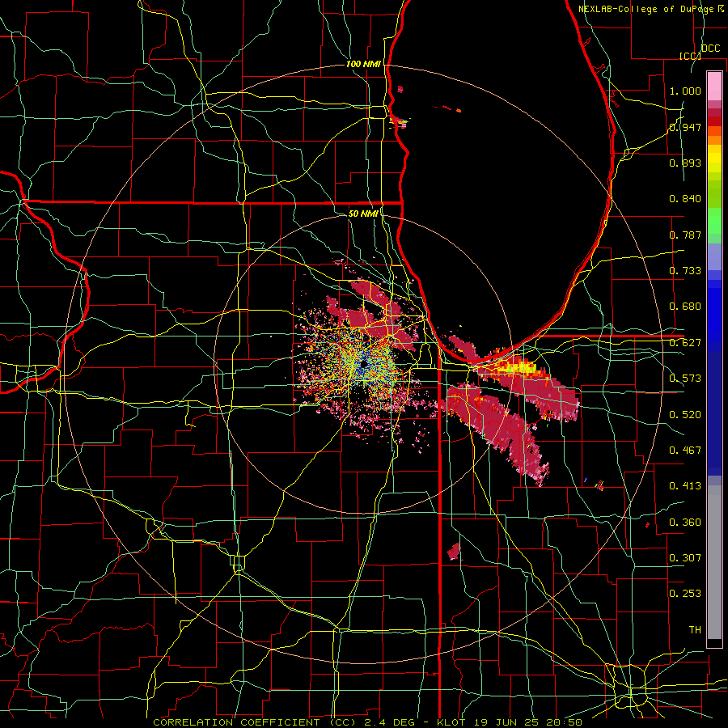
Task: Click the 0.627 scale value
Action: pos(685,343)
